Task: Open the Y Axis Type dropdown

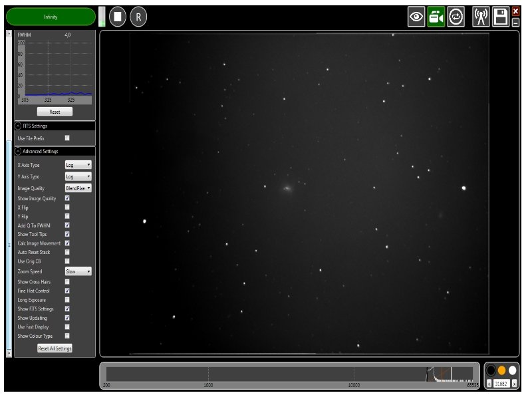Action: (78, 176)
